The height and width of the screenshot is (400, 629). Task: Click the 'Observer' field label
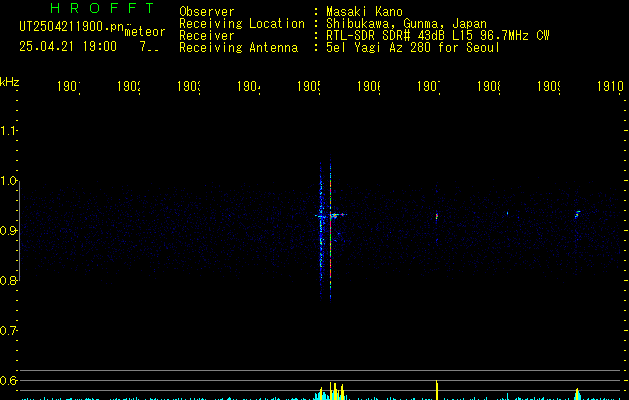click(207, 11)
